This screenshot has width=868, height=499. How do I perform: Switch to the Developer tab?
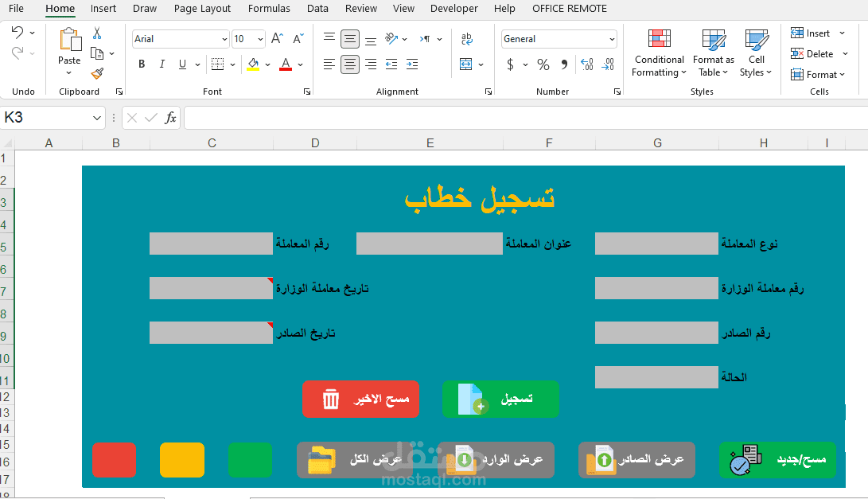click(x=454, y=8)
